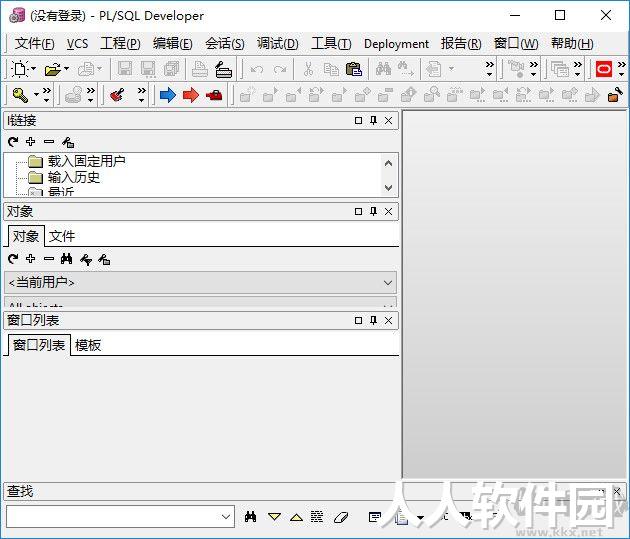Refresh the 链接 connections panel
This screenshot has height=539, width=630.
pyautogui.click(x=13, y=141)
